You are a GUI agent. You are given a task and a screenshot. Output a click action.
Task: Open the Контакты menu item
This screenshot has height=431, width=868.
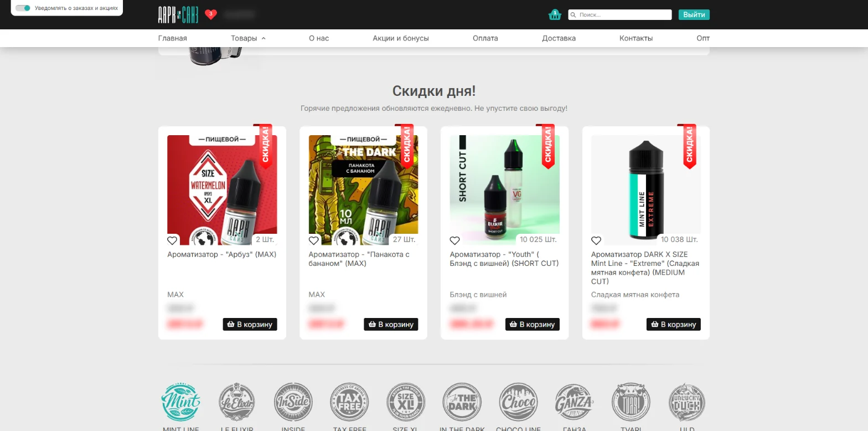tap(636, 38)
